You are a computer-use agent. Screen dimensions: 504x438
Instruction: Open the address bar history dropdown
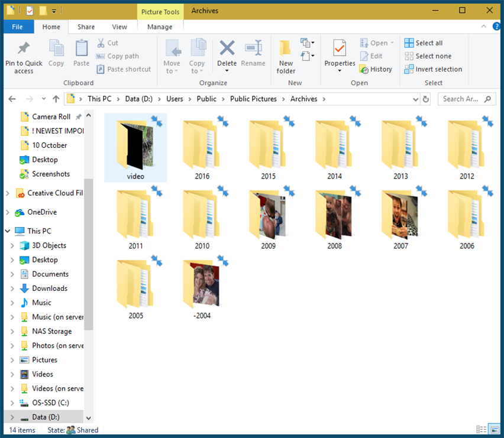click(x=415, y=99)
